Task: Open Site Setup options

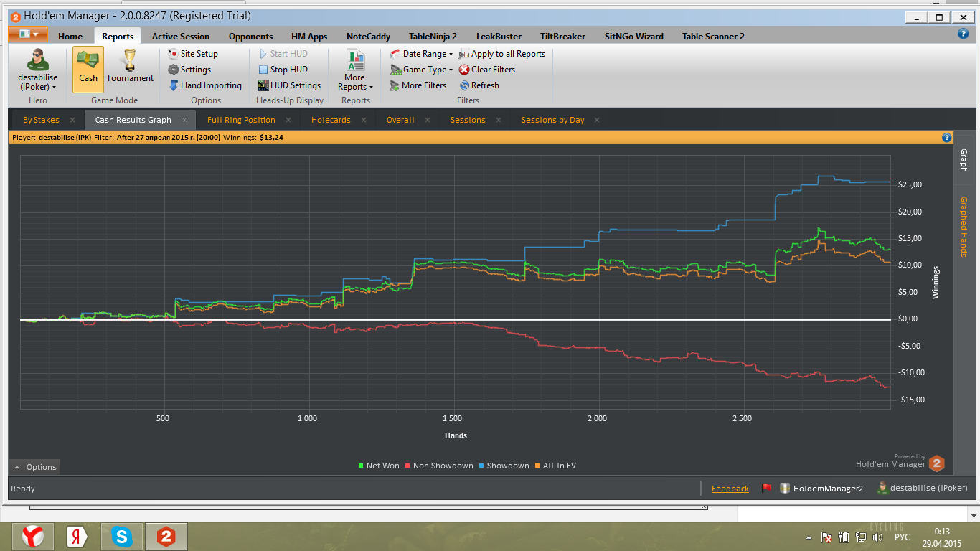Action: coord(193,54)
